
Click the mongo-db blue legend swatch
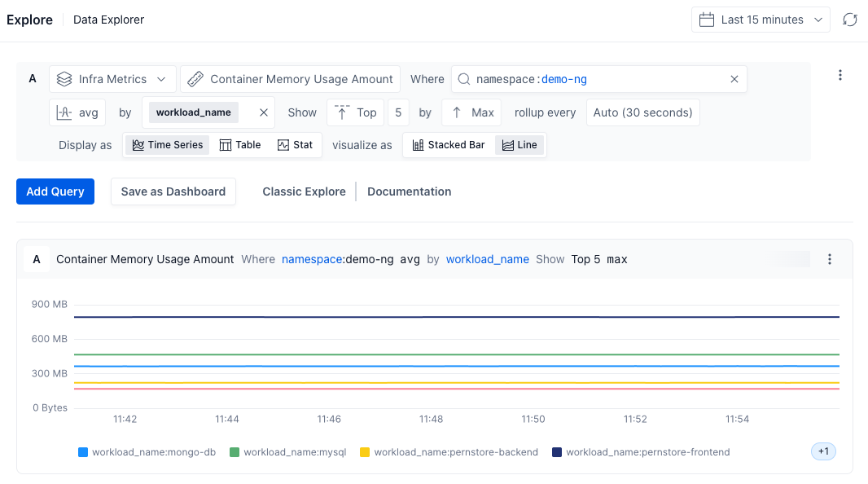(x=83, y=452)
